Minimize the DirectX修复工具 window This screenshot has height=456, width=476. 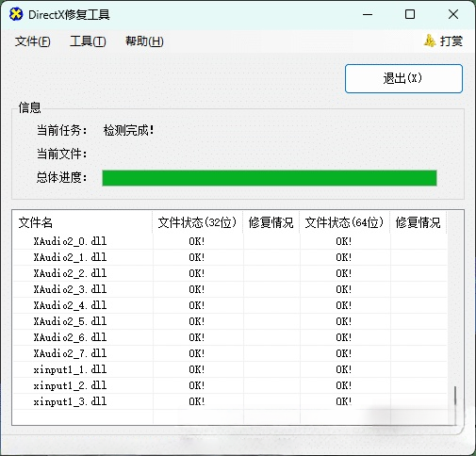[x=368, y=14]
